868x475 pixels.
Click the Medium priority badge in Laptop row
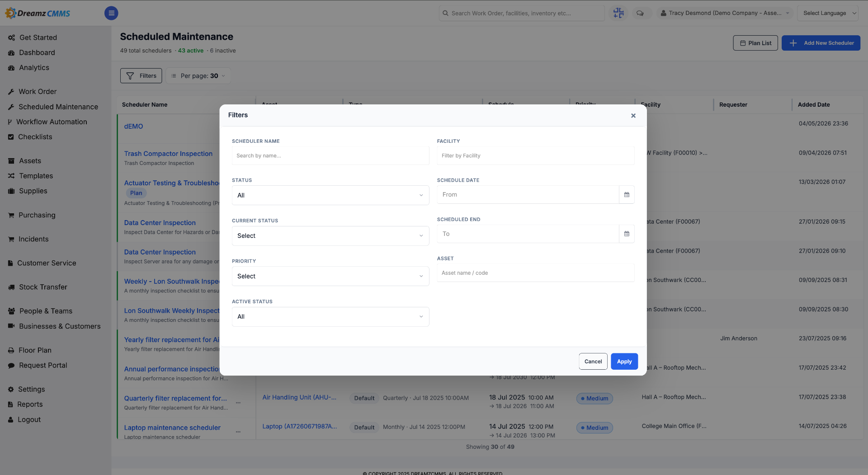pos(594,428)
